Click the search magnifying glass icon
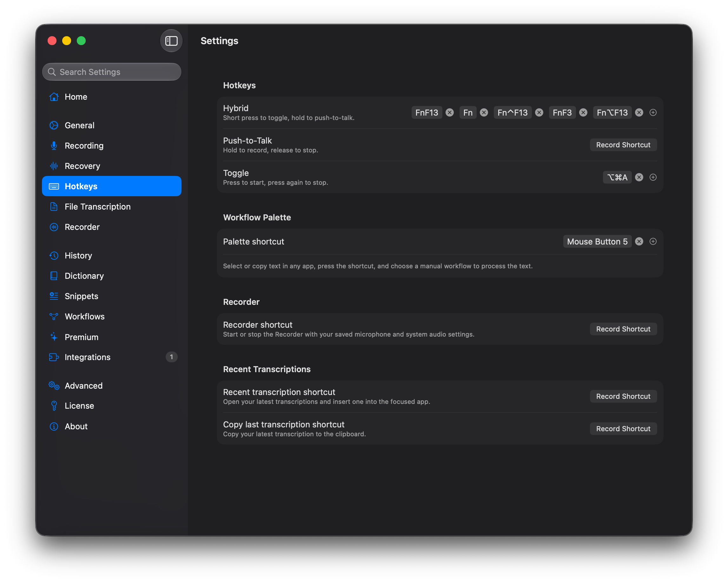728x583 pixels. 52,72
